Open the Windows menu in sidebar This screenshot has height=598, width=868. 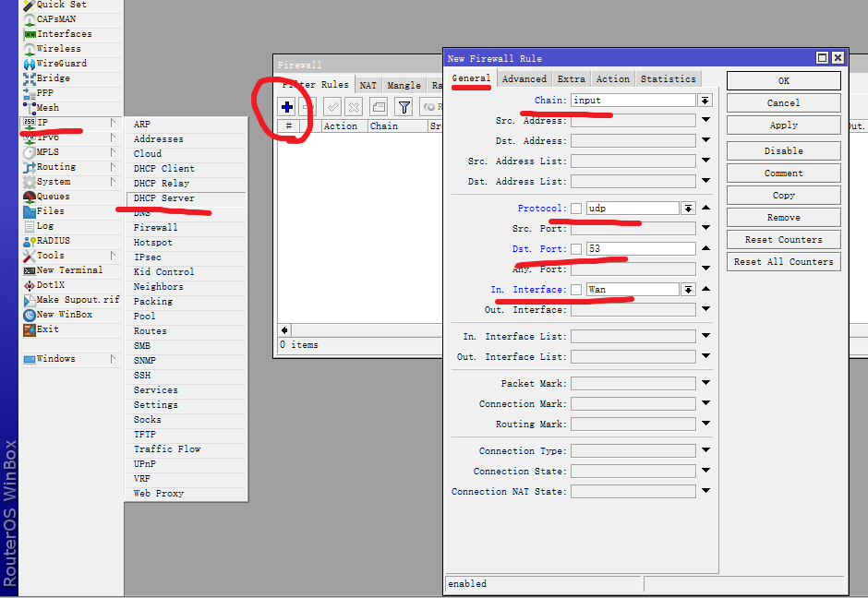[x=71, y=359]
